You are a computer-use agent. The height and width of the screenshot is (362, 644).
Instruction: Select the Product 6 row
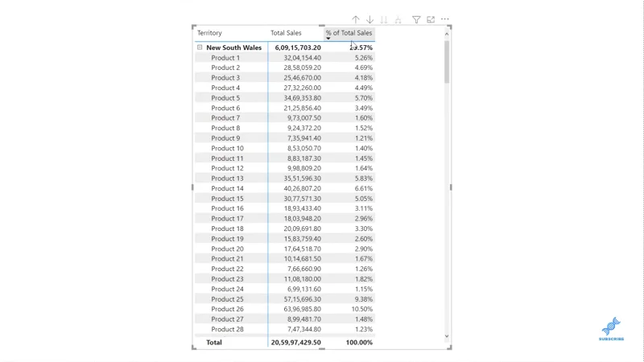coord(285,108)
